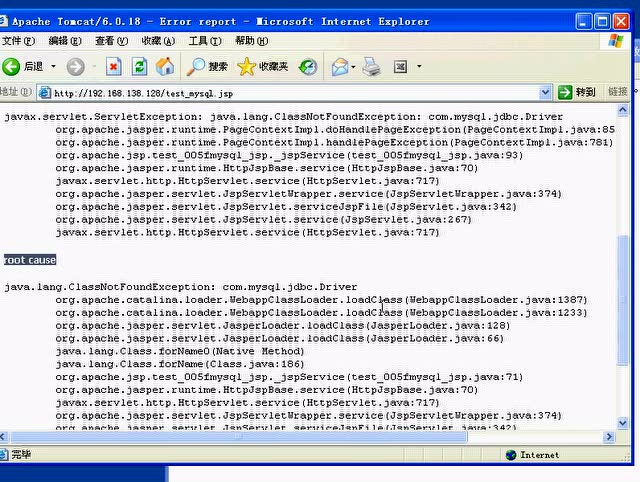Click the Windows flag logo in the menu bar
640x482 pixels.
point(616,41)
